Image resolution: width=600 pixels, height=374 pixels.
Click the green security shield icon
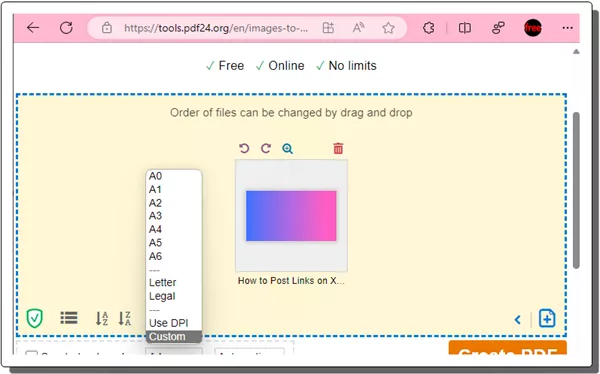point(34,318)
